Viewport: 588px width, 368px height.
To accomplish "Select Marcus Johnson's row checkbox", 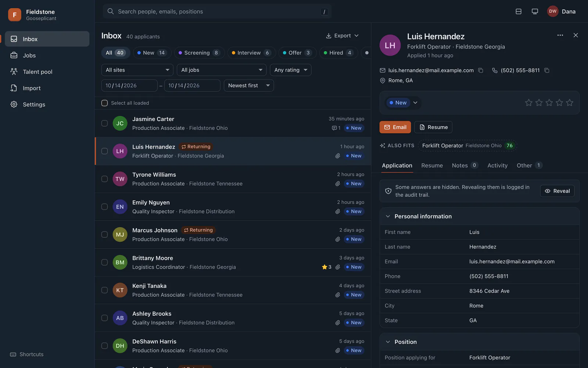I will click(x=104, y=234).
